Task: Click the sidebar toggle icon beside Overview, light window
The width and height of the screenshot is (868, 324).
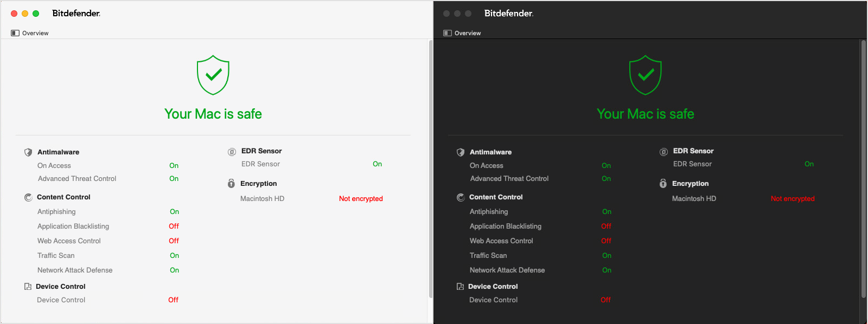Action: tap(15, 33)
